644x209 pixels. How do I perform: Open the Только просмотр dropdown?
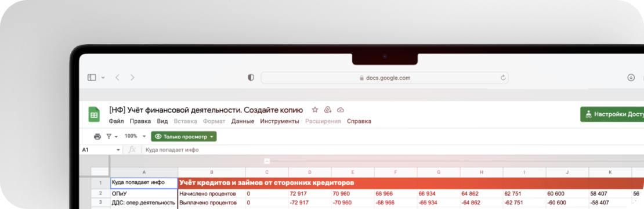pos(183,137)
